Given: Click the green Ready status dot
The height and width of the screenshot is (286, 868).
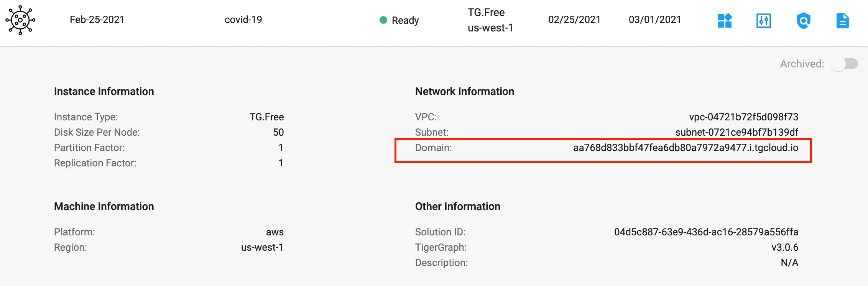Looking at the screenshot, I should coord(383,20).
